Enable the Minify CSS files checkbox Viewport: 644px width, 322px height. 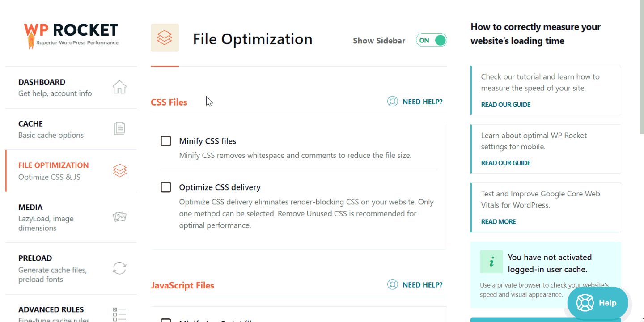point(166,141)
